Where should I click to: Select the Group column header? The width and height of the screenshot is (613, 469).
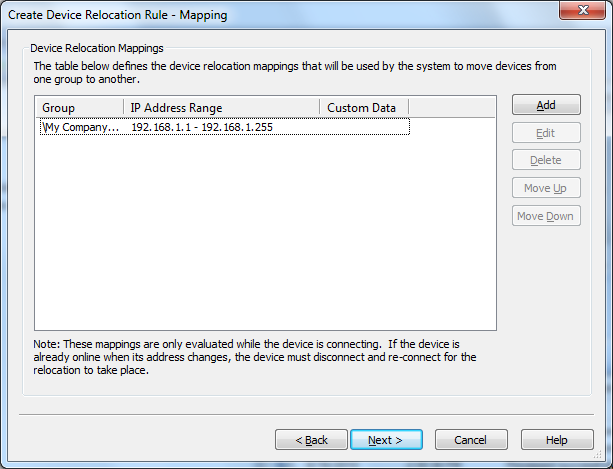click(x=80, y=107)
